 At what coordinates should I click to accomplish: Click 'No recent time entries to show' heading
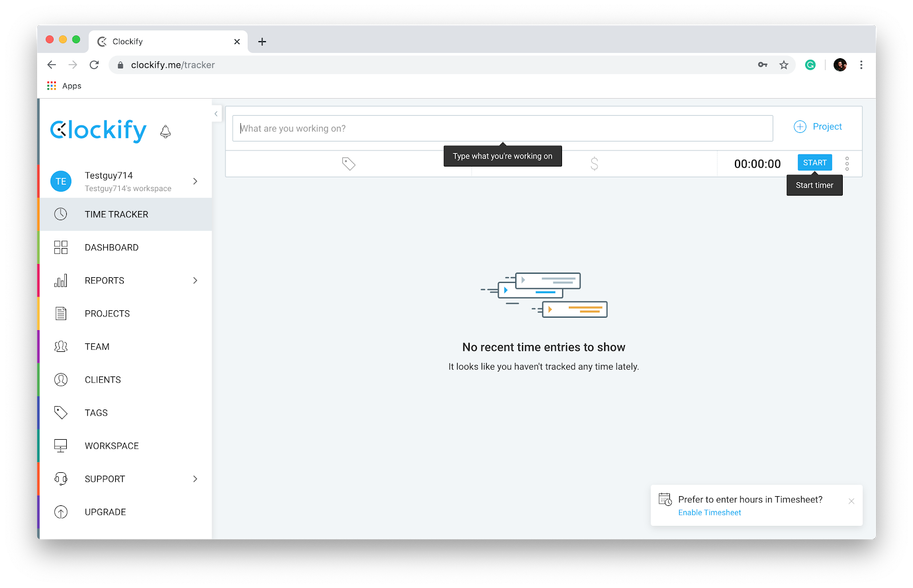tap(544, 347)
